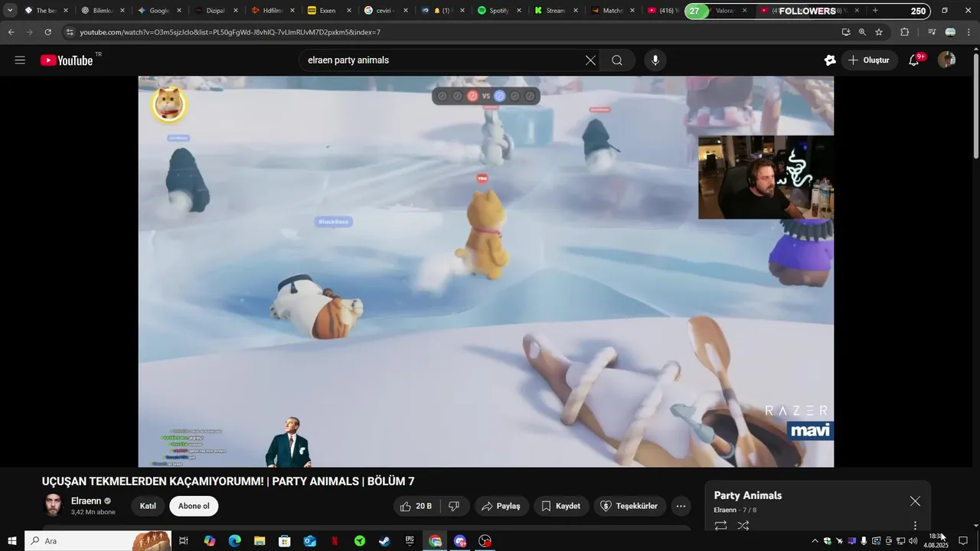Open the Chrome extensions puzzle icon
This screenshot has height=551, width=980.
904,32
